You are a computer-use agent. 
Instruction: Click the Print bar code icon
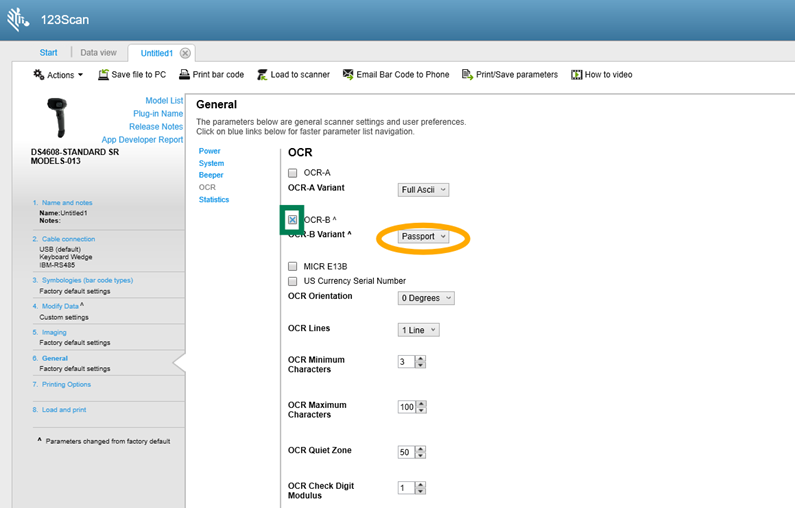click(184, 75)
